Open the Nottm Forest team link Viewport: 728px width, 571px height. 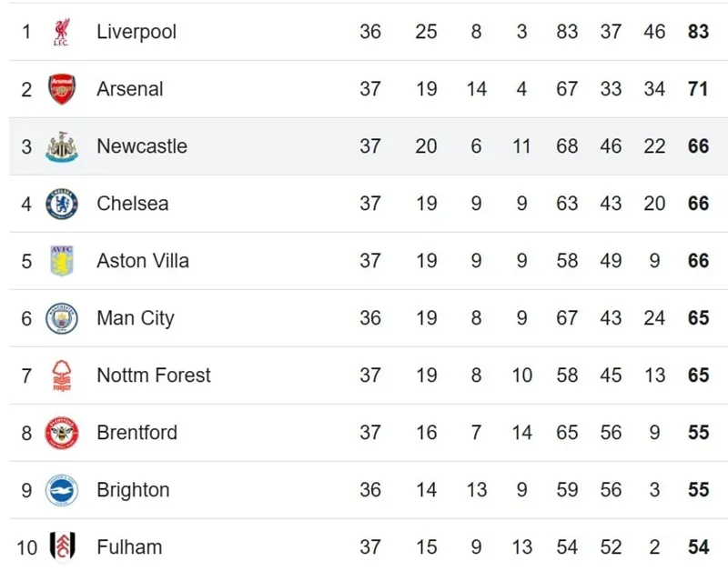(x=154, y=376)
